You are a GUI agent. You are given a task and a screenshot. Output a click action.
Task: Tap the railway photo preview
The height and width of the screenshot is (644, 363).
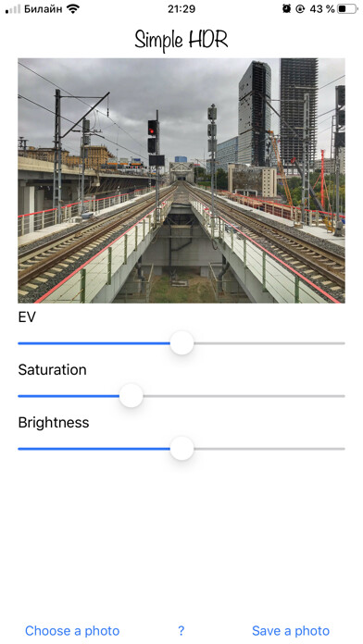(x=181, y=180)
